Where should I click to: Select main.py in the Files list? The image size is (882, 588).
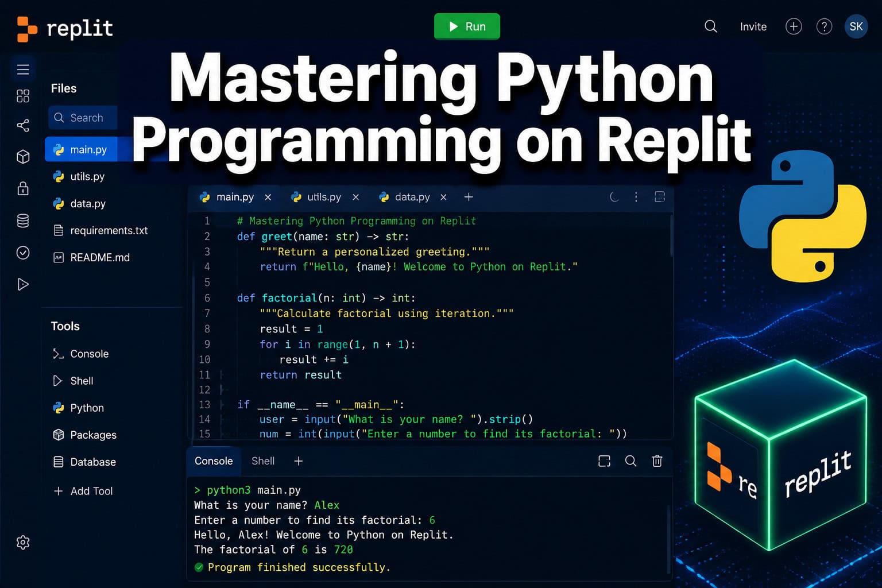(x=81, y=149)
